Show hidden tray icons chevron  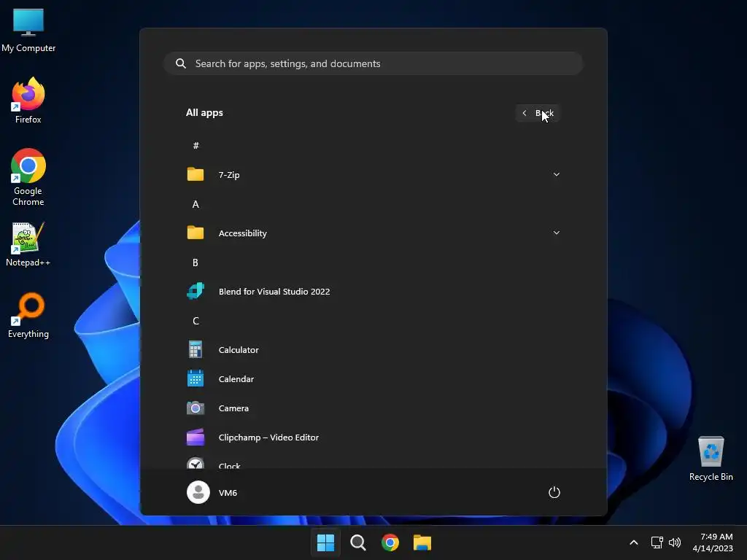click(634, 542)
